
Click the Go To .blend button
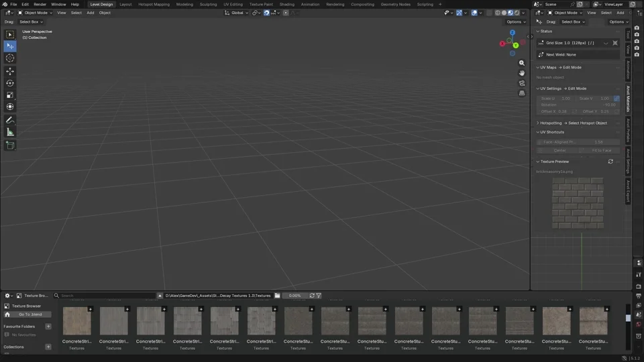(27, 314)
